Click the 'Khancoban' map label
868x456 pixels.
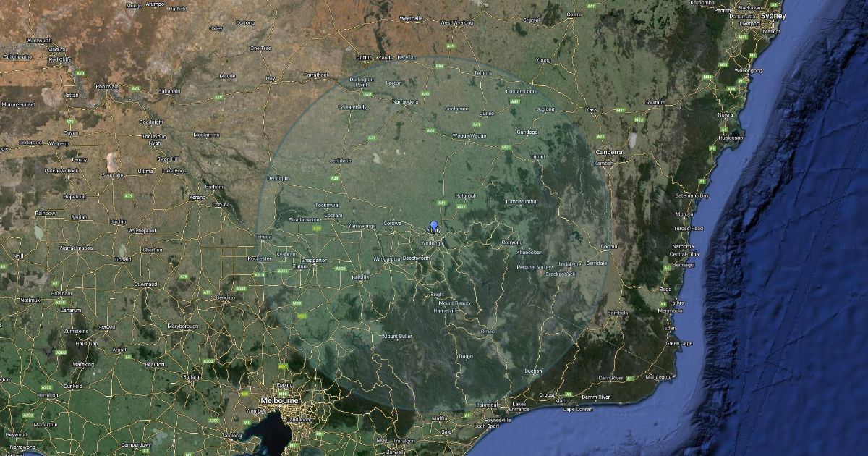tap(529, 252)
